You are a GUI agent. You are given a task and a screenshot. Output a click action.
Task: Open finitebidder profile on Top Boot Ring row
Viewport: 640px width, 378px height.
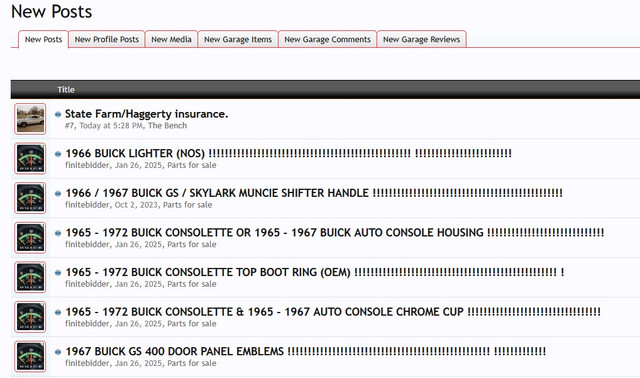87,284
